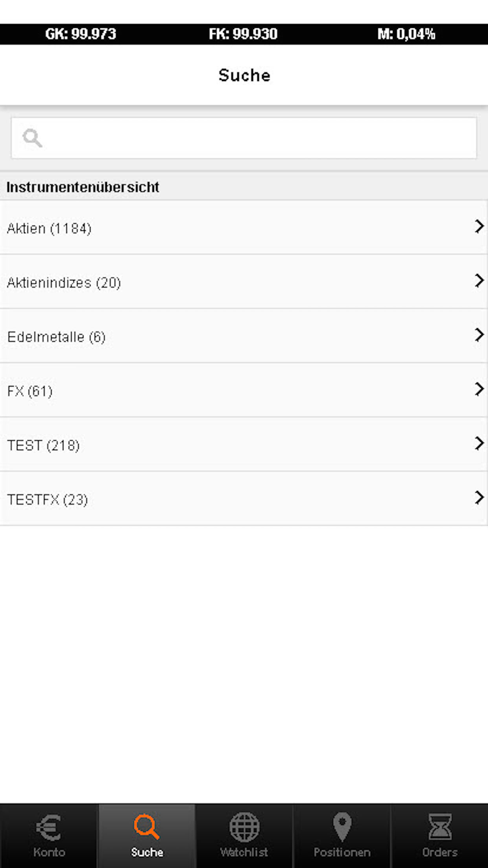Tap the GK equity value in status bar
Viewport: 488px width, 868px height.
click(x=81, y=34)
